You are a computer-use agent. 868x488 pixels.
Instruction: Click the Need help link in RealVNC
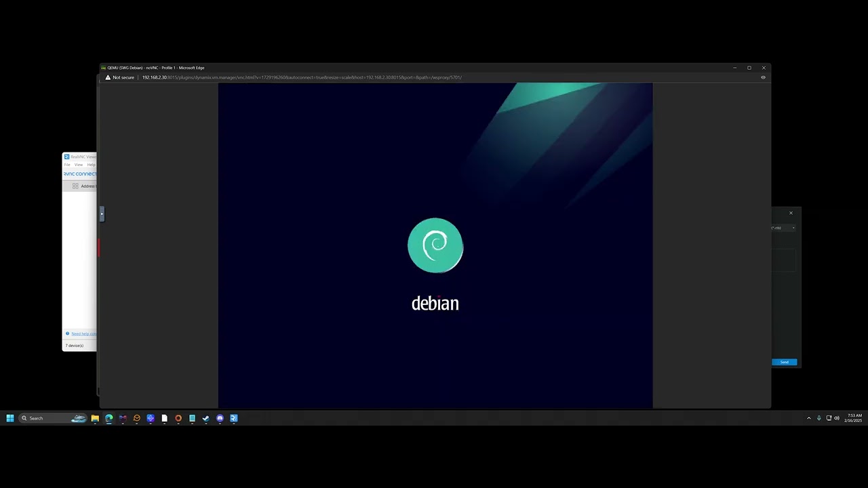[84, 333]
